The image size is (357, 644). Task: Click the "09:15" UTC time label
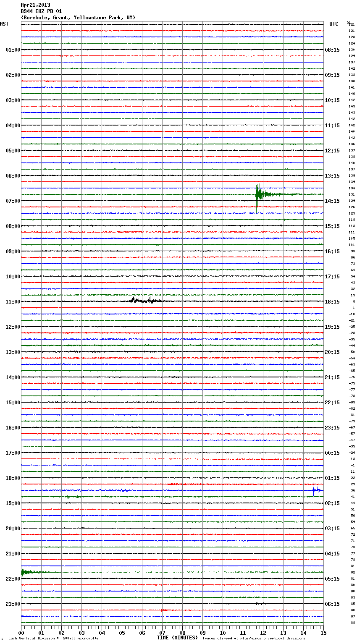coord(332,75)
